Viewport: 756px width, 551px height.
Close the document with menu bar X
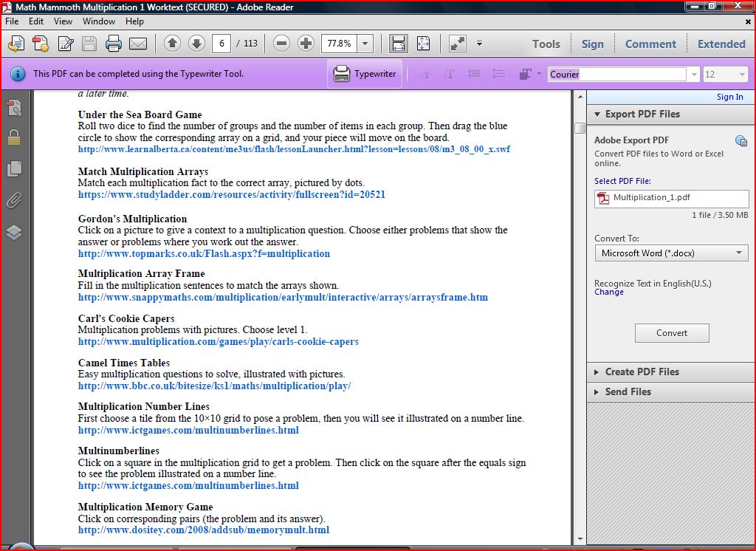pos(749,21)
